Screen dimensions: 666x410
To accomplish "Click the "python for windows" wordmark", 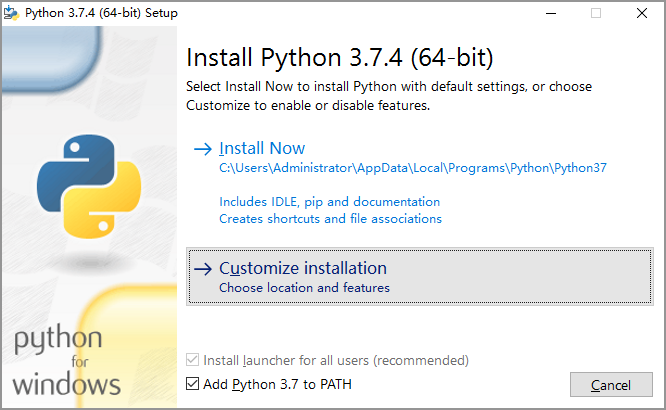I will pos(68,361).
